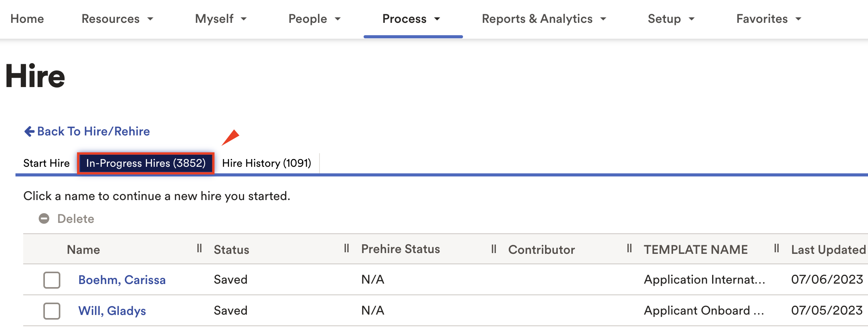The height and width of the screenshot is (332, 868).
Task: Click resize handle after Status column
Action: pos(347,248)
